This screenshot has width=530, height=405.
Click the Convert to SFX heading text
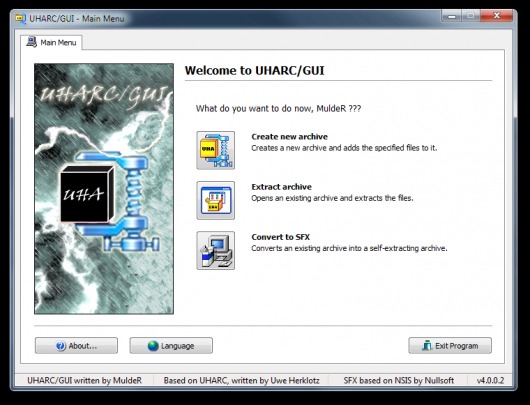pos(280,237)
